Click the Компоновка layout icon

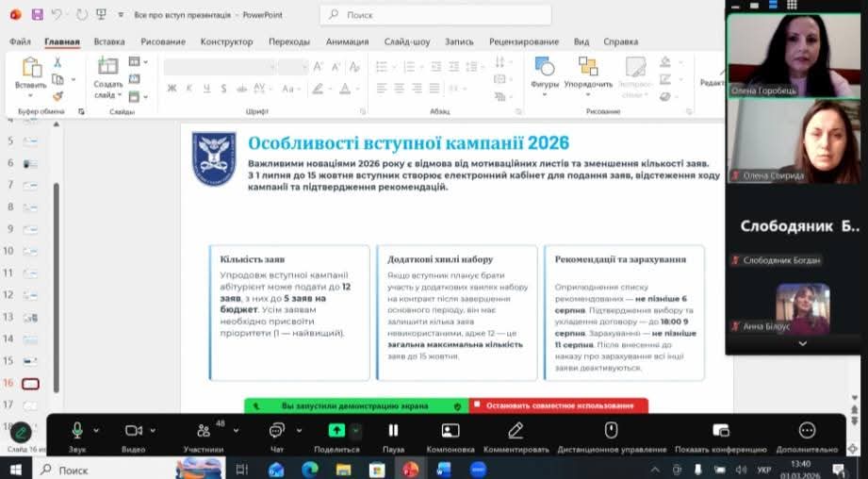pos(450,431)
